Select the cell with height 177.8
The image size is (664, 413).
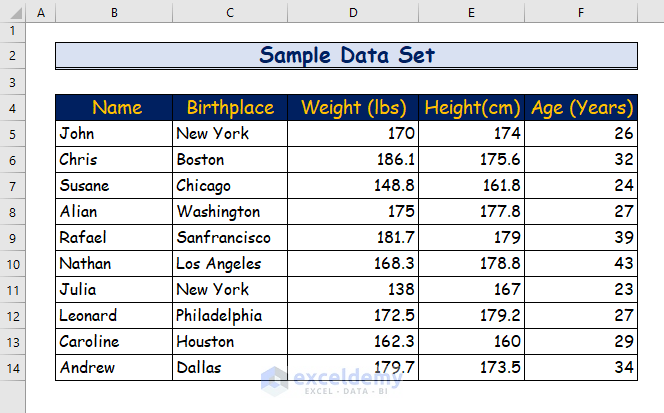[x=472, y=212]
